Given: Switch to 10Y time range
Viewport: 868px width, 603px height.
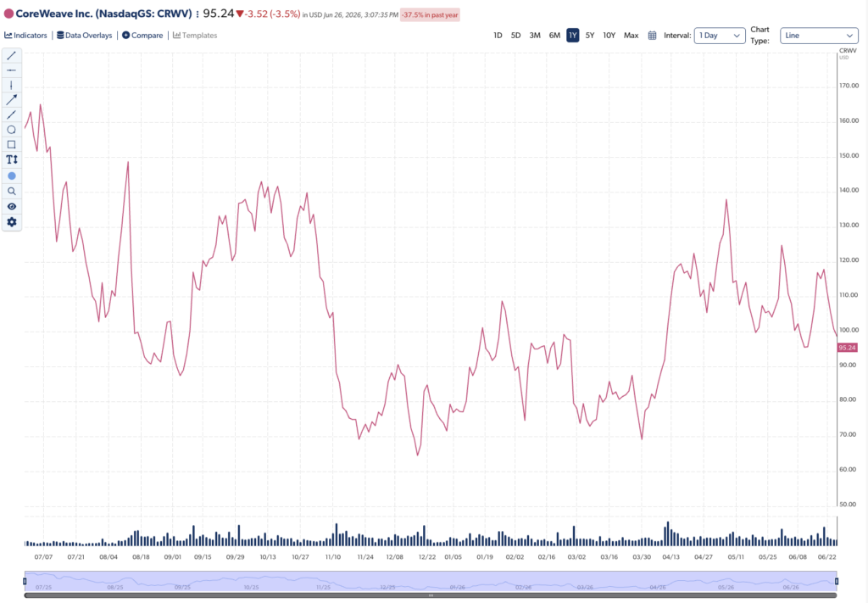Looking at the screenshot, I should tap(609, 36).
